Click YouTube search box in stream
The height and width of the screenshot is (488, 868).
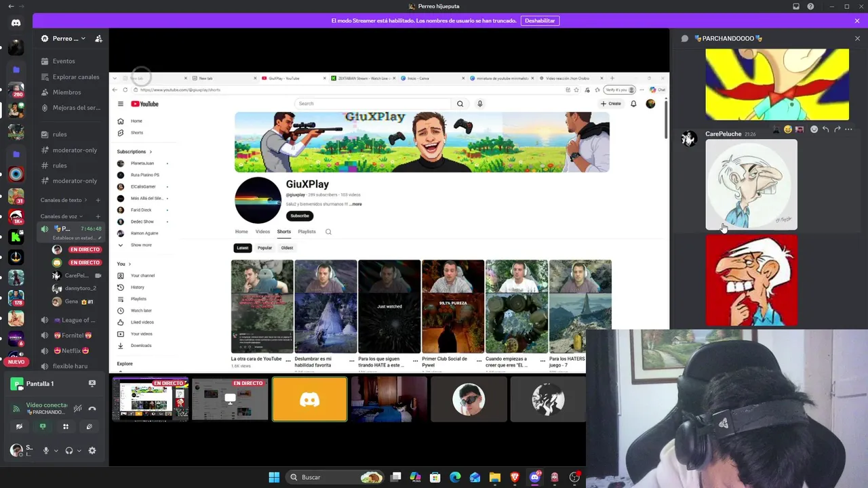[x=373, y=104]
